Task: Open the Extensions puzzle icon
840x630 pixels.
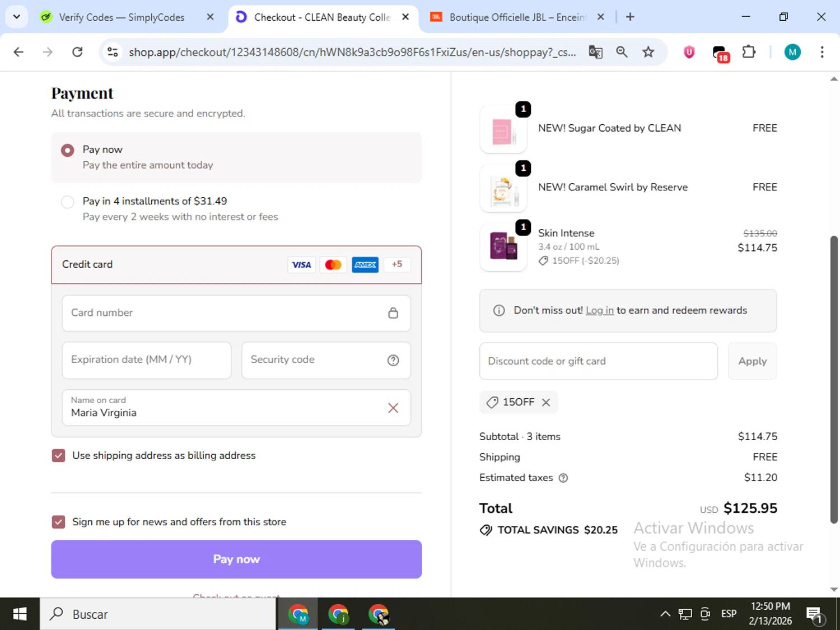Action: coord(749,52)
